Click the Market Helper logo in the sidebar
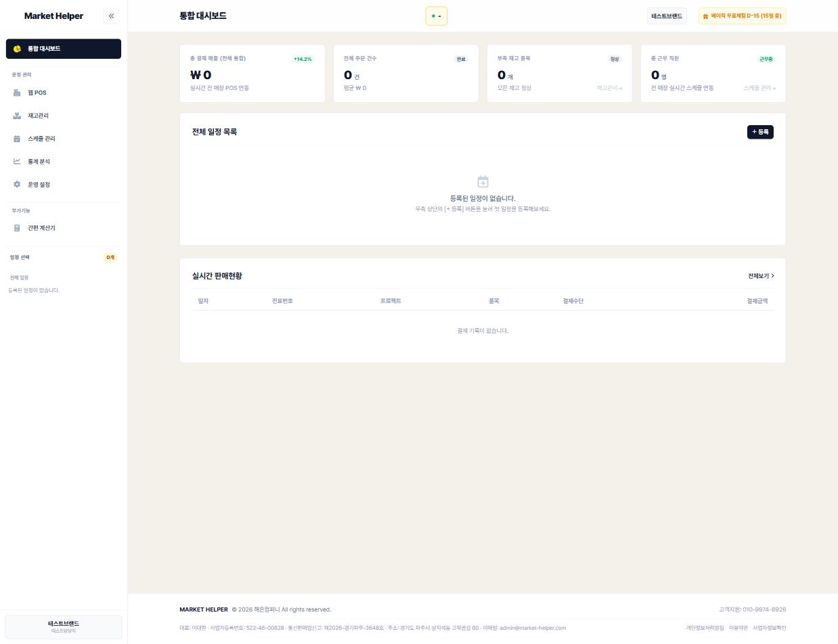Image resolution: width=838 pixels, height=644 pixels. coord(53,16)
